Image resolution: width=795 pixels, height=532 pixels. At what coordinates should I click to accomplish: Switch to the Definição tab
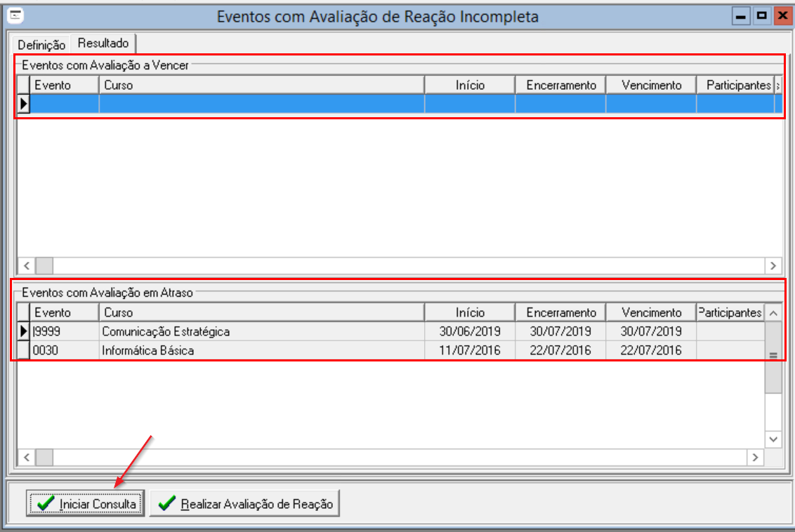click(x=41, y=44)
